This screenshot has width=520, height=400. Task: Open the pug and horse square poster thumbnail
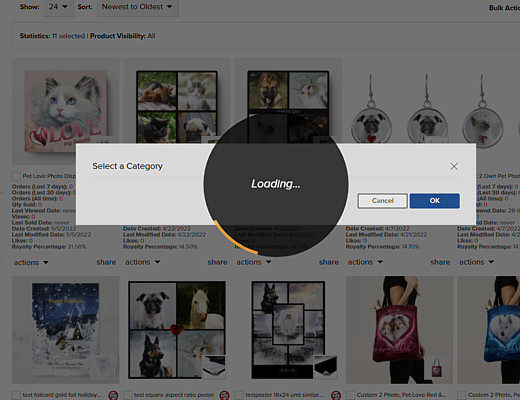click(x=177, y=330)
